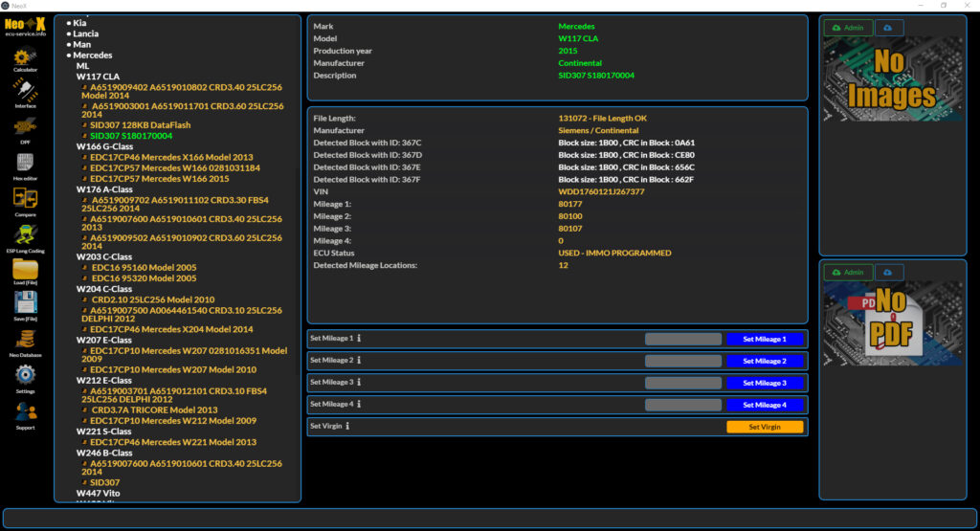Launch the Hex editor

click(x=25, y=163)
